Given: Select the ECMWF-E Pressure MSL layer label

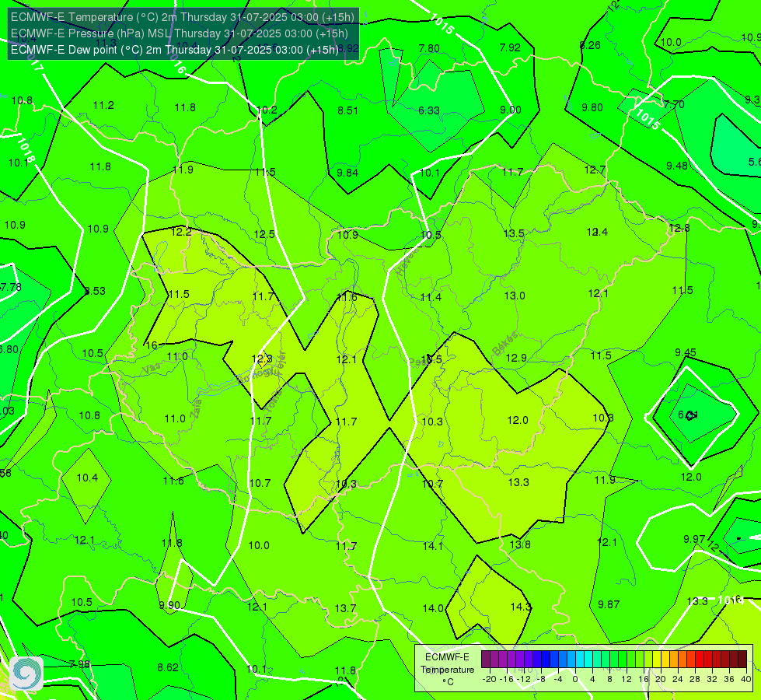Looking at the screenshot, I should pyautogui.click(x=179, y=33).
